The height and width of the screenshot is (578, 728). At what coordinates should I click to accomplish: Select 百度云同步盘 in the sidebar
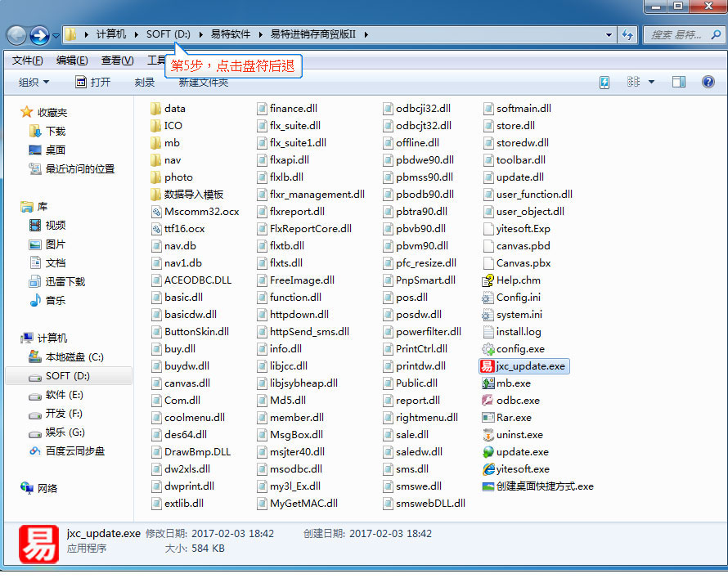tap(74, 451)
